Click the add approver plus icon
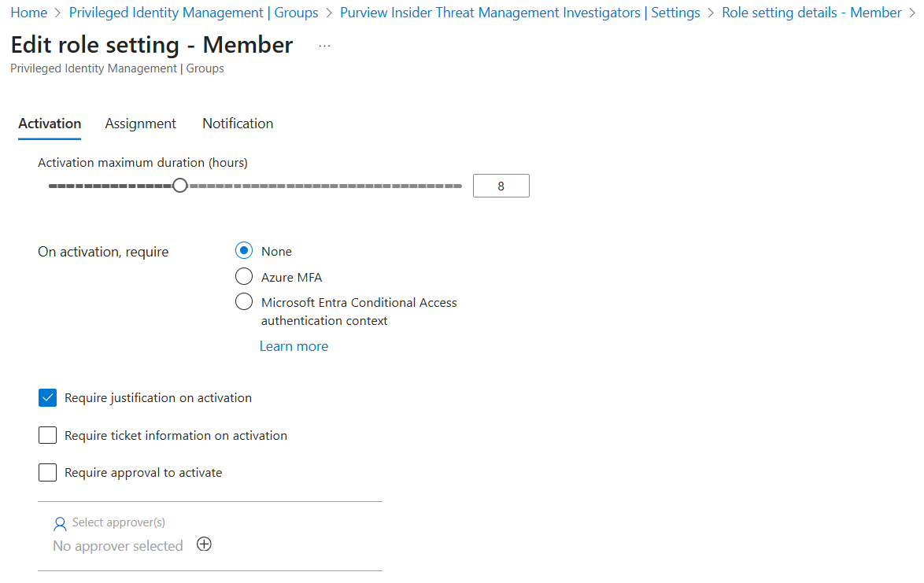Screen dimensions: 924x583 (204, 544)
